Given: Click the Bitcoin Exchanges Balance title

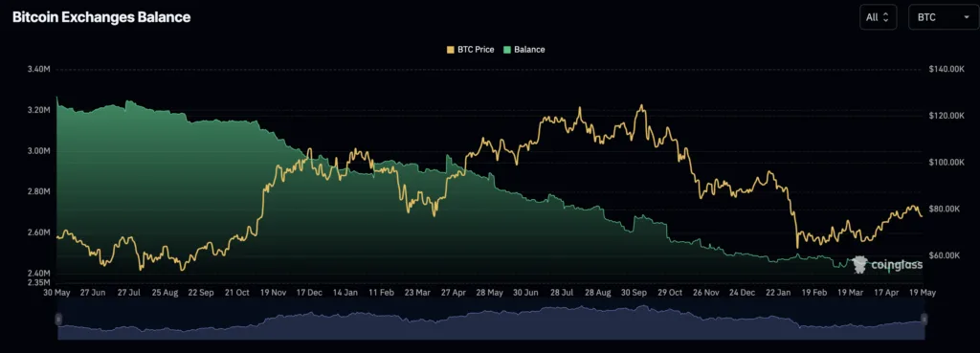Looking at the screenshot, I should pos(101,17).
